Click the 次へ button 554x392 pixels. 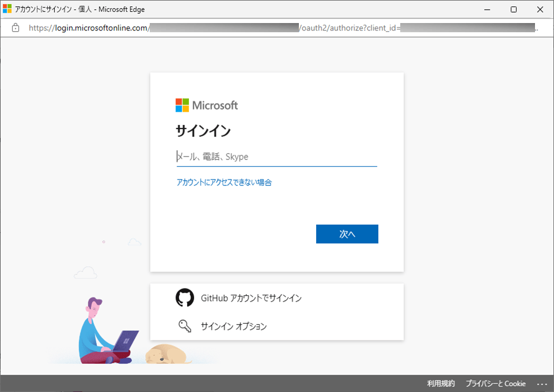click(347, 234)
